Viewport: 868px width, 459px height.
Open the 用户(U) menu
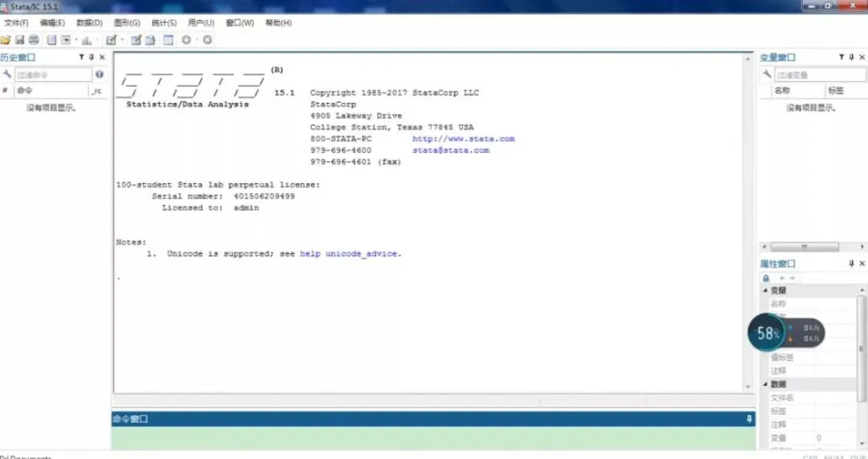(x=201, y=23)
